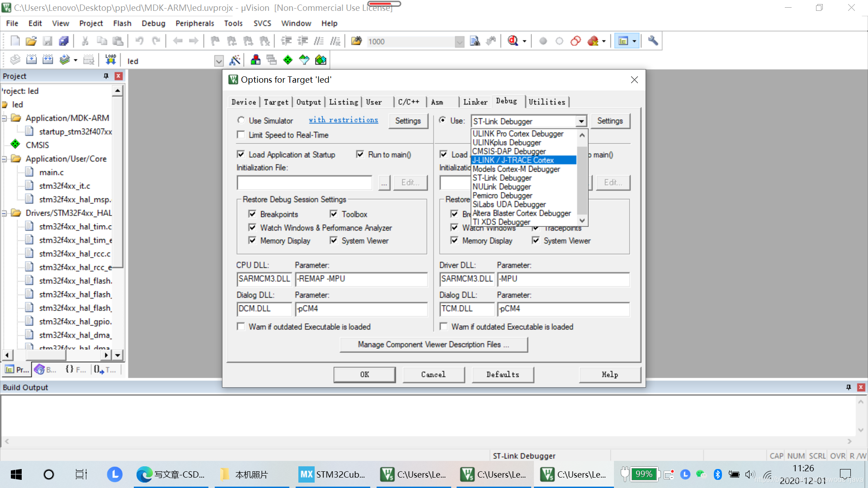Screen dimensions: 868x488
Task: Click the Start/Stop Debug Session magnifier icon
Action: pos(513,41)
